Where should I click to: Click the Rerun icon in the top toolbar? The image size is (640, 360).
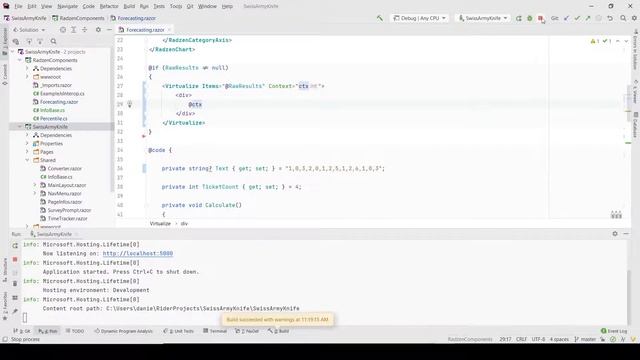pos(518,18)
